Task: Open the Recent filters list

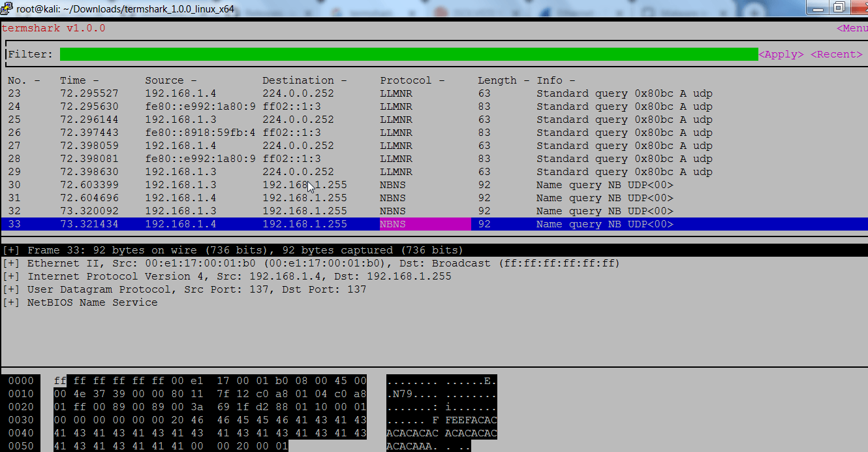Action: (x=836, y=54)
